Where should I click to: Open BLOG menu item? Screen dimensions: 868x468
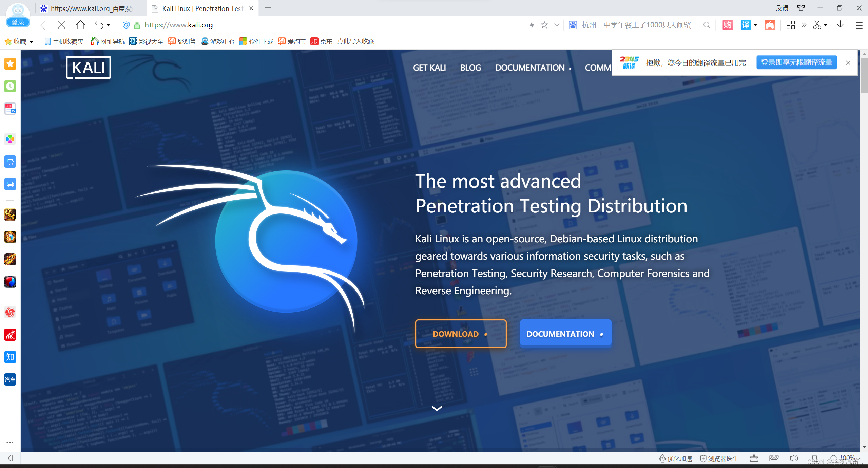[x=470, y=68]
